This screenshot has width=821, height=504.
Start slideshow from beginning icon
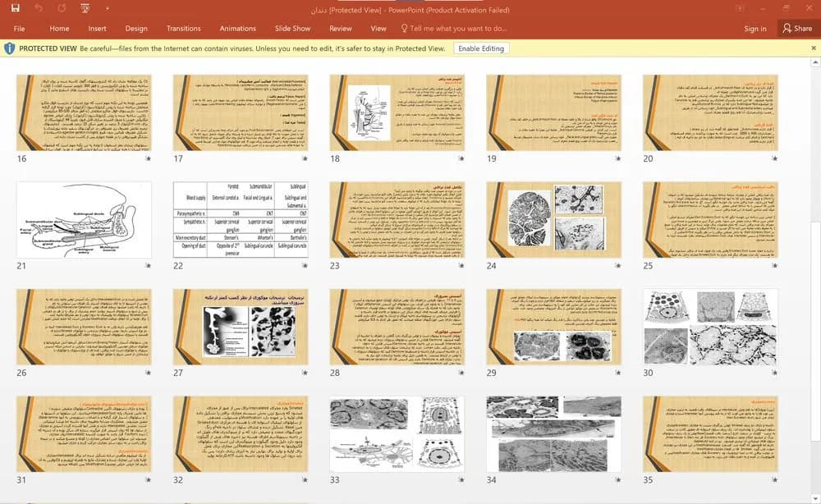coord(85,8)
